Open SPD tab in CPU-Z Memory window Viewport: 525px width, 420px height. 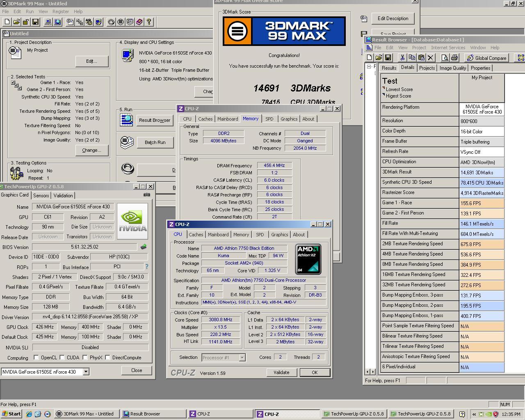pos(269,119)
